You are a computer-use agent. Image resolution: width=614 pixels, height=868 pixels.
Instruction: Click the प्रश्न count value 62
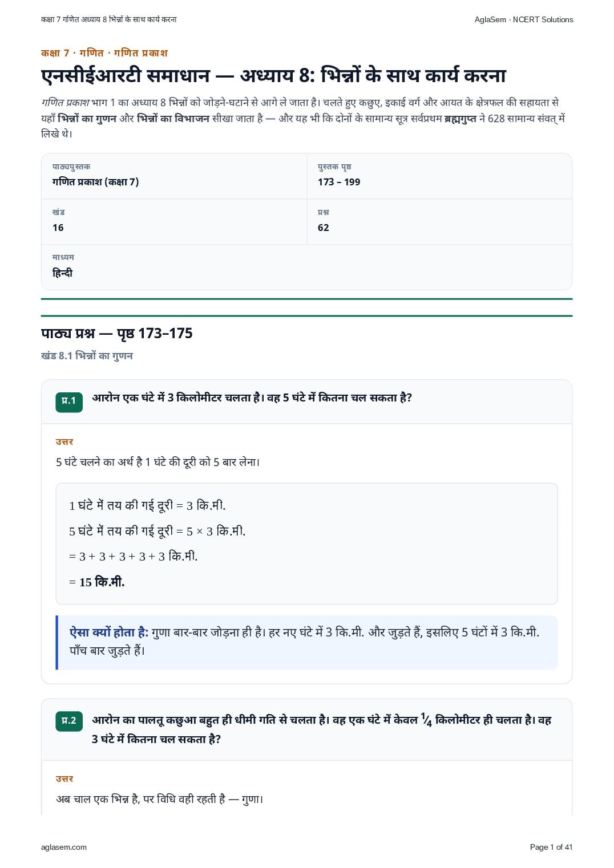(x=323, y=228)
